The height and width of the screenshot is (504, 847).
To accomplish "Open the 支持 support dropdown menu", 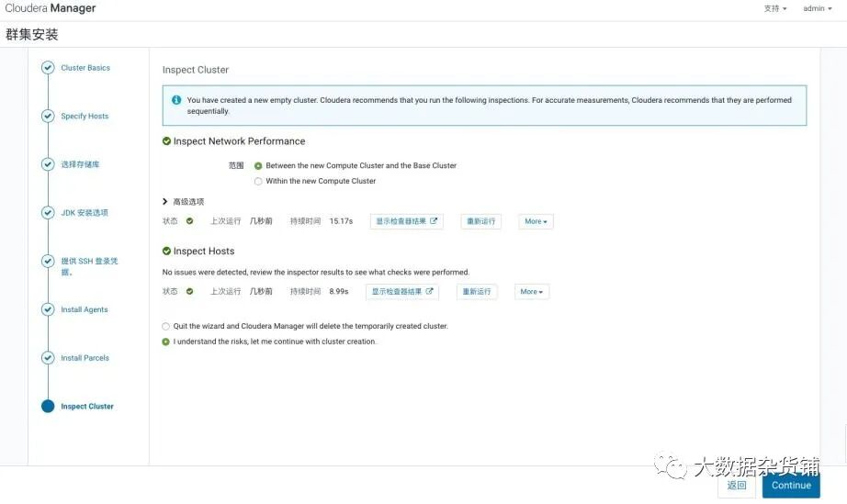I will pyautogui.click(x=775, y=8).
